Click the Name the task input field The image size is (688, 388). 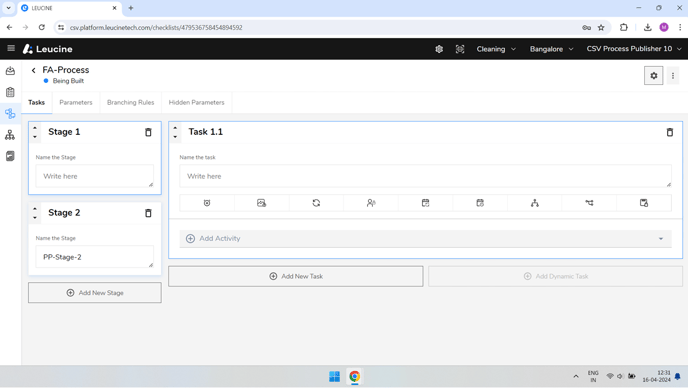[425, 176]
